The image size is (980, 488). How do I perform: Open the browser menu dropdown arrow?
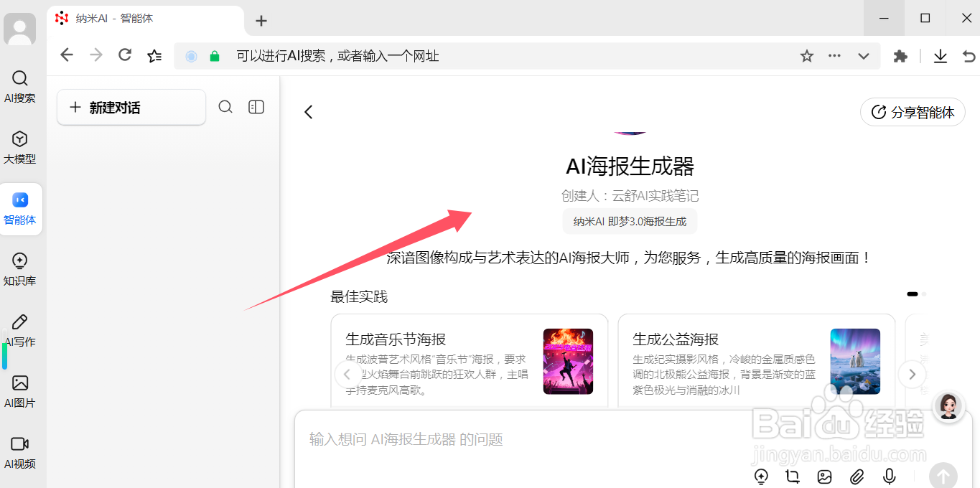863,55
